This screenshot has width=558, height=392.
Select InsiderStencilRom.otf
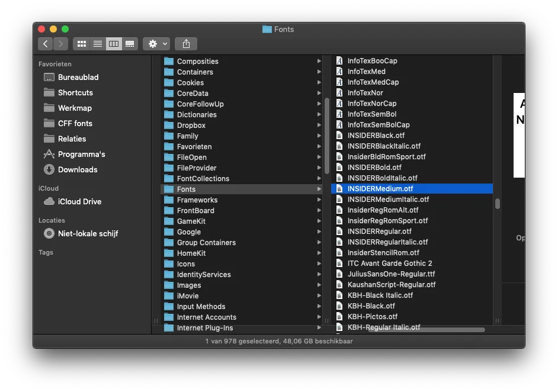click(412, 253)
